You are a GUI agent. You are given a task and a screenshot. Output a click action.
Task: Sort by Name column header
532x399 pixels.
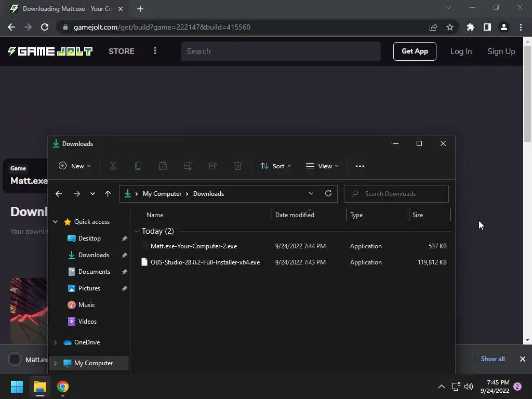[155, 215]
